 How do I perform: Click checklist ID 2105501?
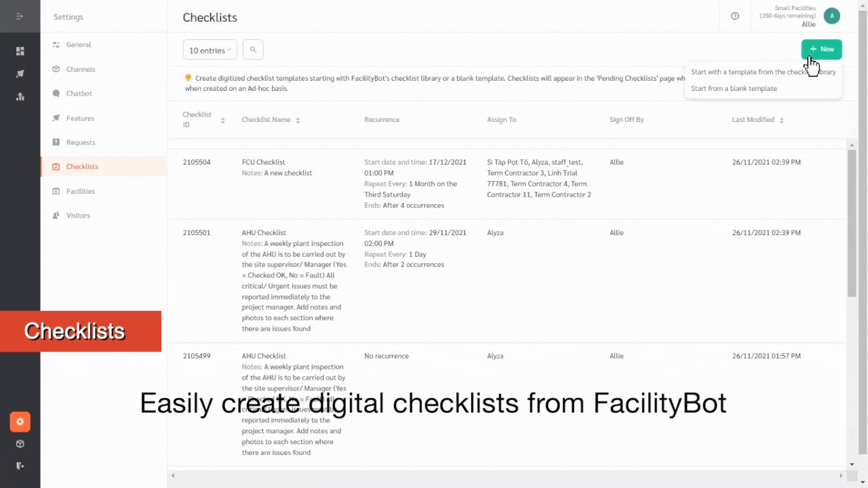[197, 233]
